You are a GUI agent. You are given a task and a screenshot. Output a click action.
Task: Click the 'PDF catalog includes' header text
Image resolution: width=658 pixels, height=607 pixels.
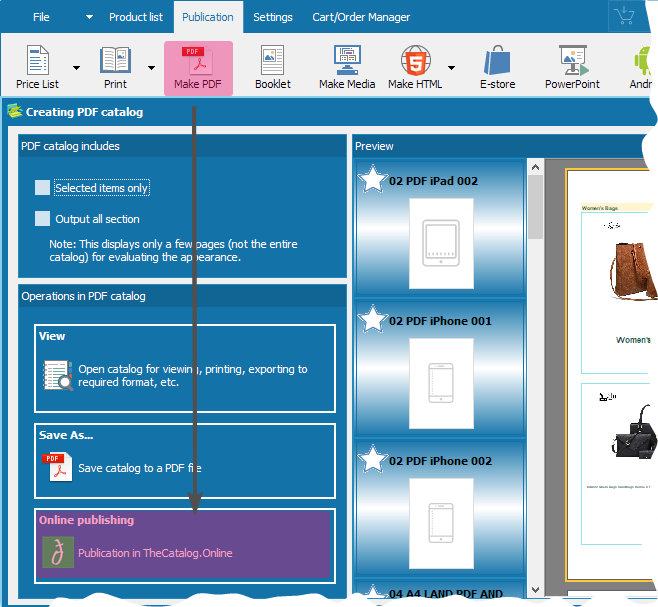[x=70, y=146]
